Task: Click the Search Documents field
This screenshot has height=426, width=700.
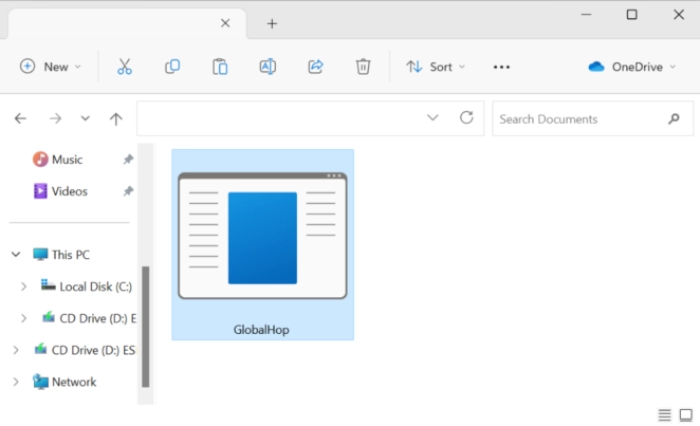Action: pos(580,119)
